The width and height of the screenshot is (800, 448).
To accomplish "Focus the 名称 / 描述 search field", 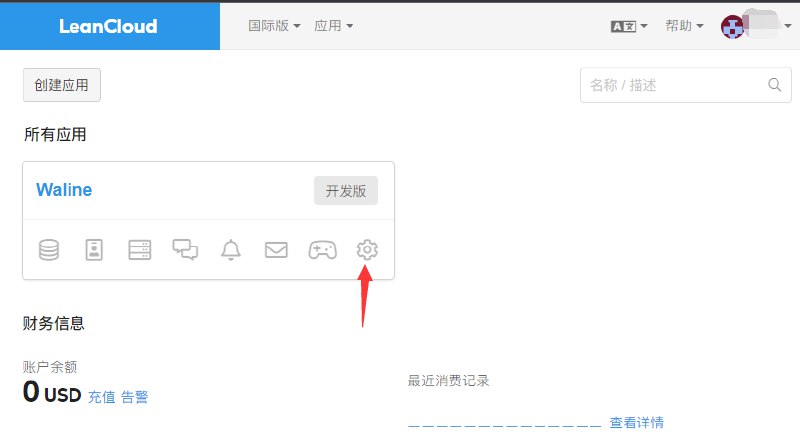I will click(x=672, y=85).
